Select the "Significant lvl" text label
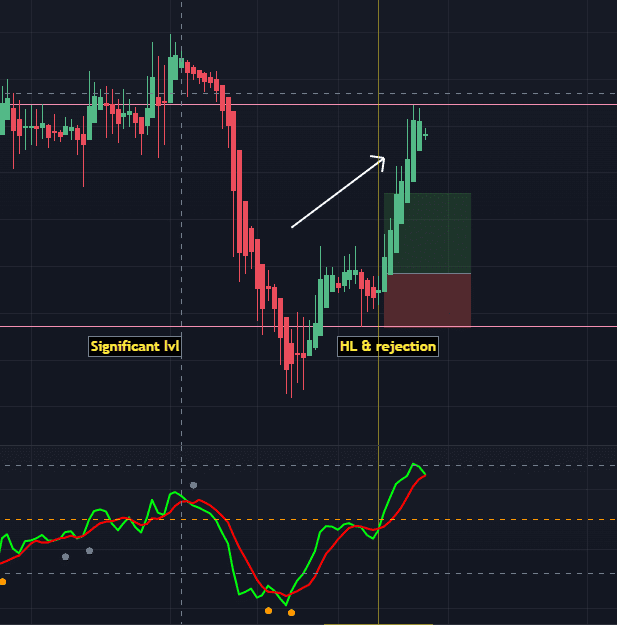 tap(135, 346)
